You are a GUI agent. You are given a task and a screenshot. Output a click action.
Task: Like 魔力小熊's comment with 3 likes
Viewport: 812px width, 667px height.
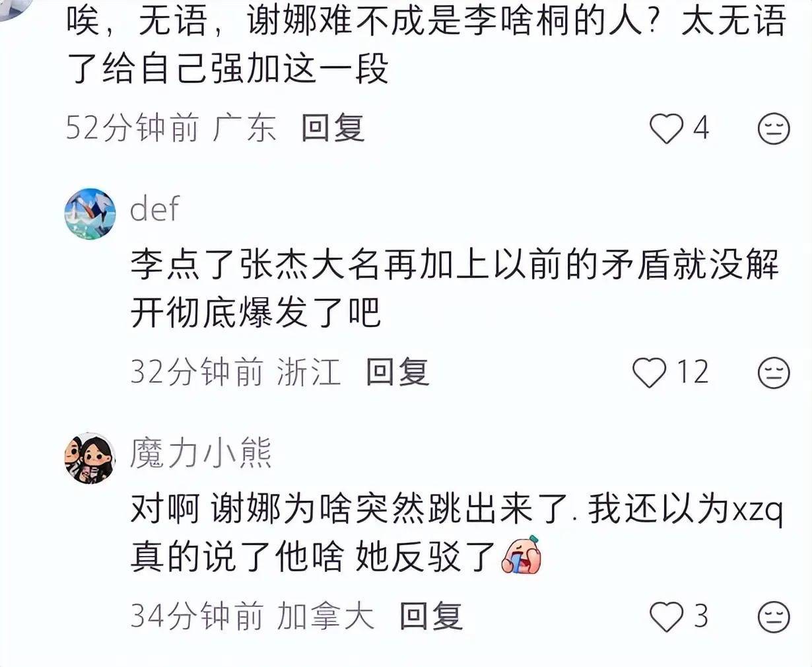tap(665, 617)
